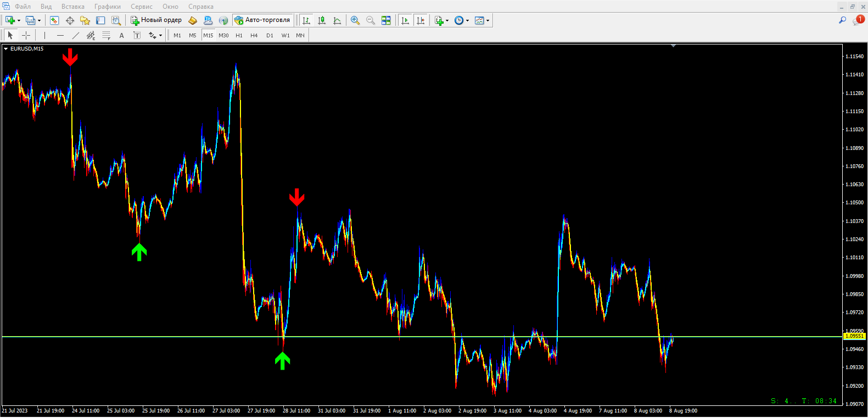Toggle chart auto scroll

click(x=405, y=20)
